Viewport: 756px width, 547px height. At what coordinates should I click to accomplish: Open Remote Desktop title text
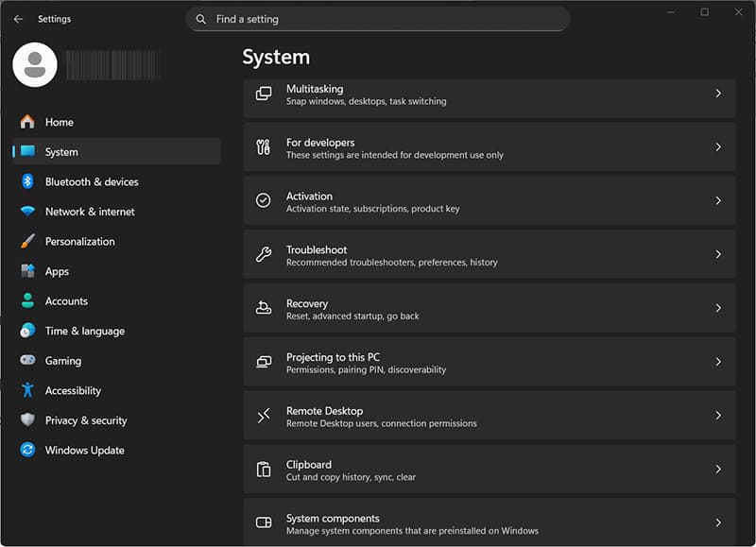324,411
